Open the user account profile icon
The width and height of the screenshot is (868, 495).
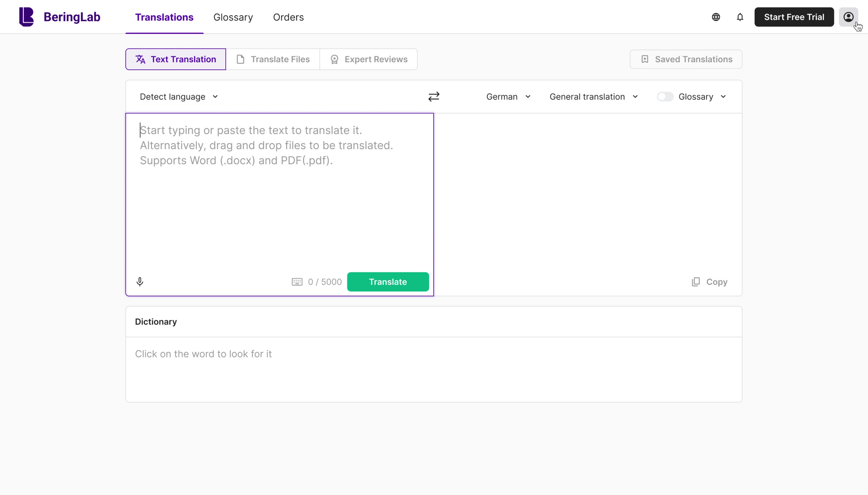(848, 17)
